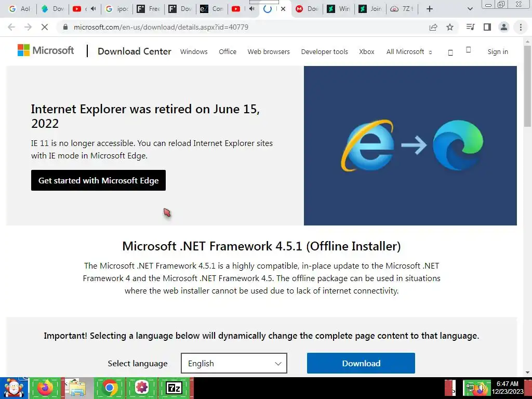Switch to Chrome in the taskbar
The width and height of the screenshot is (532, 399).
[109, 388]
